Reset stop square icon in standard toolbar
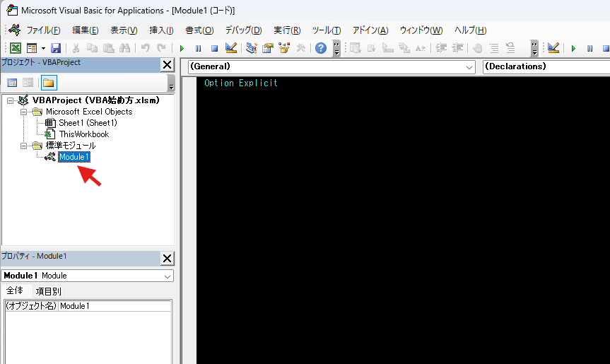Screen dimensions: 610x364 [214, 48]
